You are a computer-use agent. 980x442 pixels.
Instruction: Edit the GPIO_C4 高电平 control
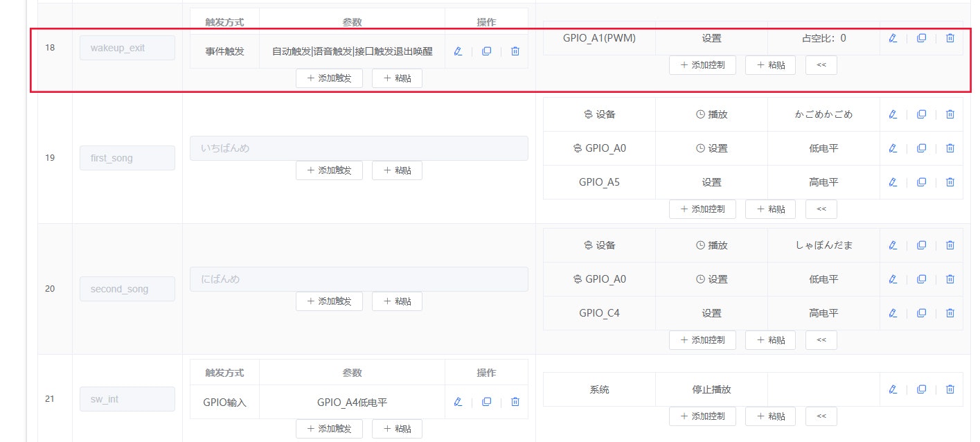pos(893,313)
